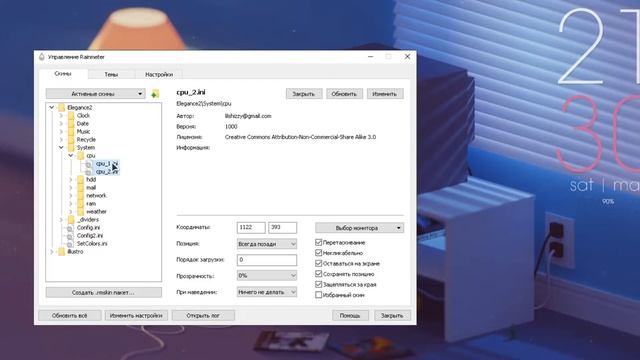Click the Config2.ini file icon
Viewport: 640px width, 360px height.
[x=70, y=236]
